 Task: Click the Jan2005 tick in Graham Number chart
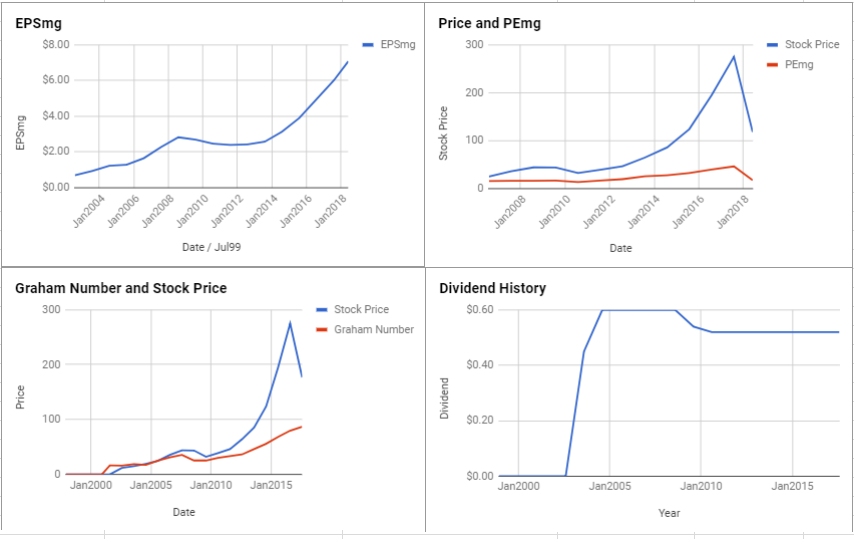point(151,485)
